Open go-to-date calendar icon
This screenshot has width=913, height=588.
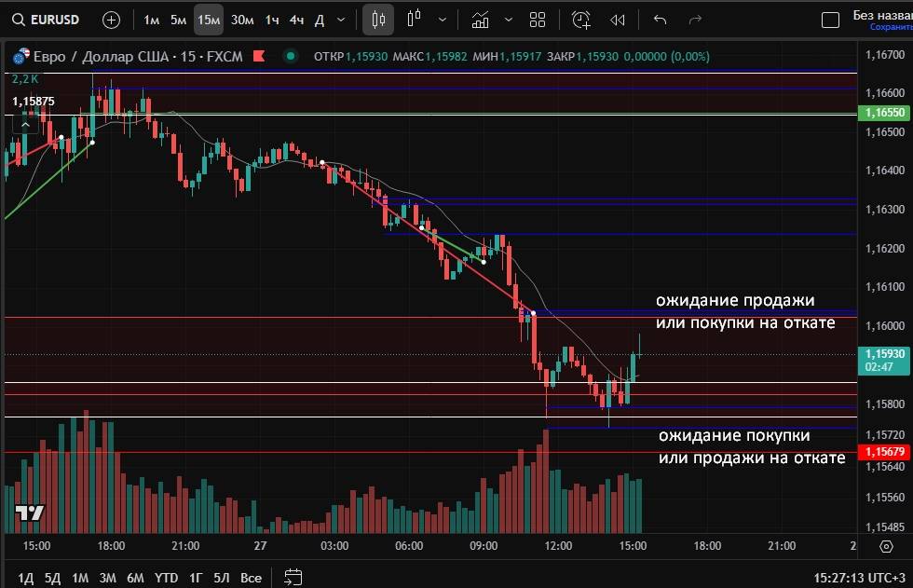pos(293,577)
